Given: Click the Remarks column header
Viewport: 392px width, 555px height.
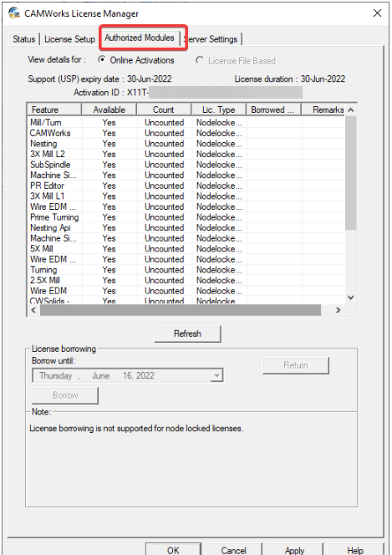Looking at the screenshot, I should point(323,109).
